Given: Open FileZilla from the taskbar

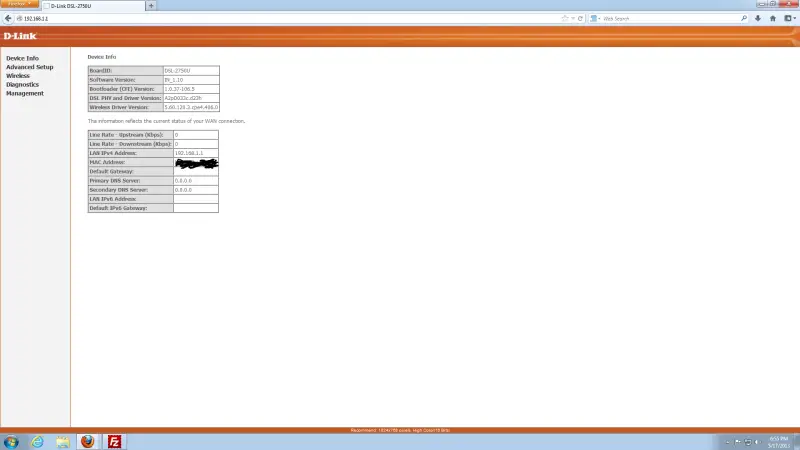Looking at the screenshot, I should point(114,442).
